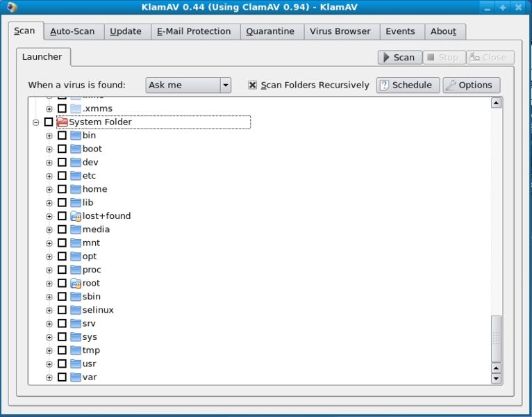Tick the System Folder checkbox

click(x=48, y=122)
